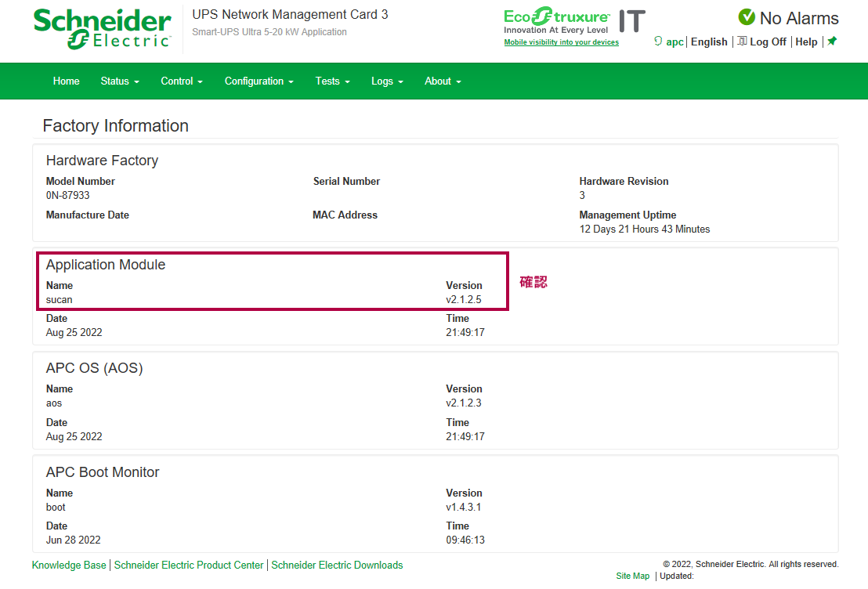Screen dimensions: 868x589
Task: Click the user icon beside apc
Action: click(657, 41)
